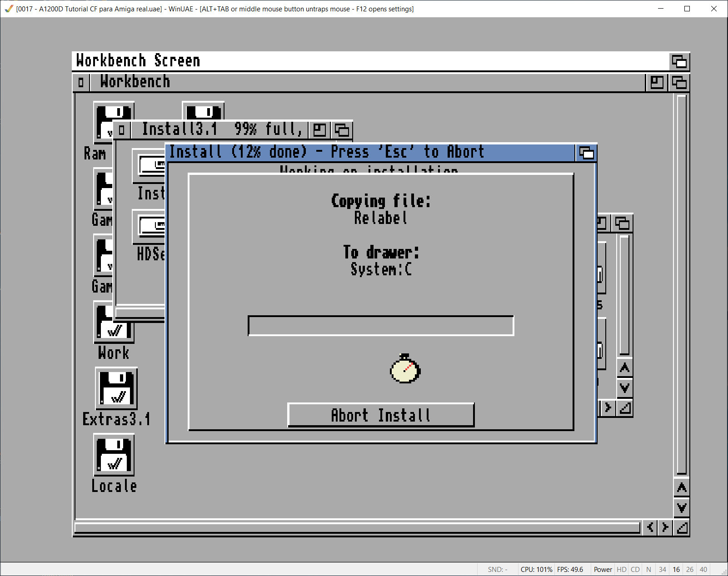Click the Abort Install button
This screenshot has width=728, height=576.
(x=381, y=415)
